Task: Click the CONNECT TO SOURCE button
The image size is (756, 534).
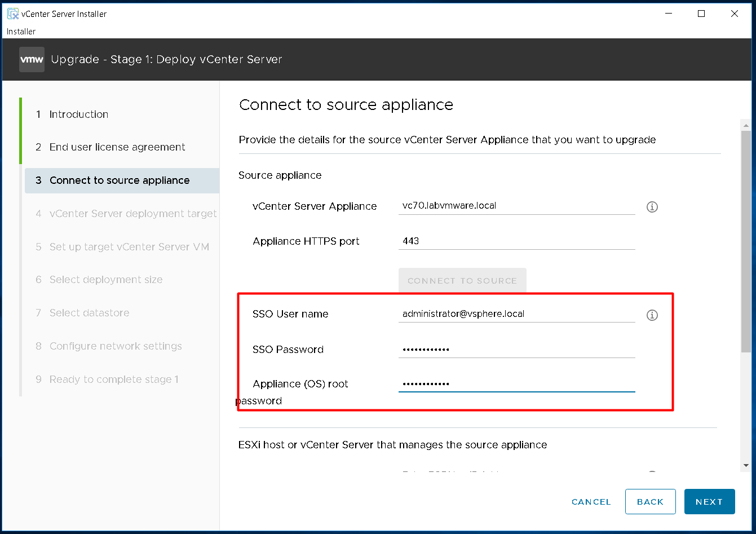Action: pyautogui.click(x=462, y=280)
